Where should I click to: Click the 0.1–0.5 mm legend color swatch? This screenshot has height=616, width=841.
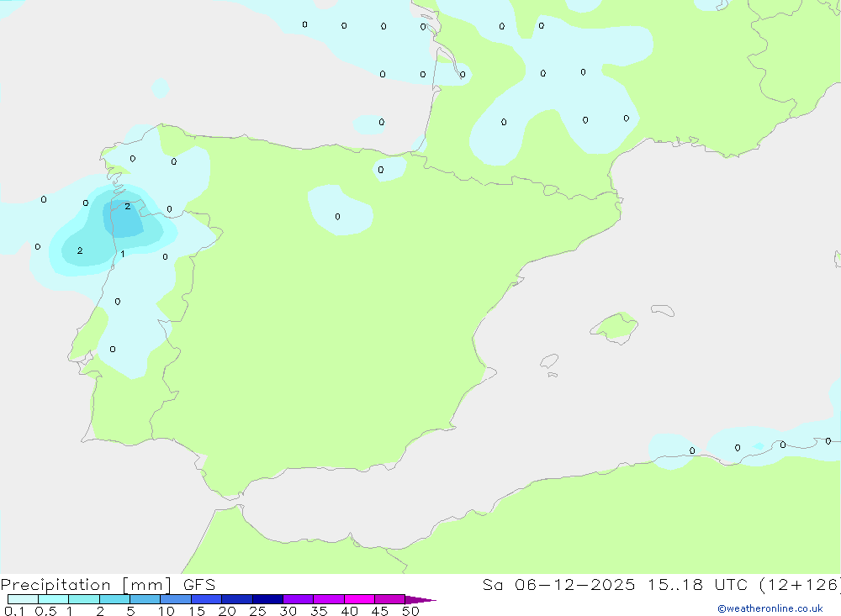(x=23, y=599)
